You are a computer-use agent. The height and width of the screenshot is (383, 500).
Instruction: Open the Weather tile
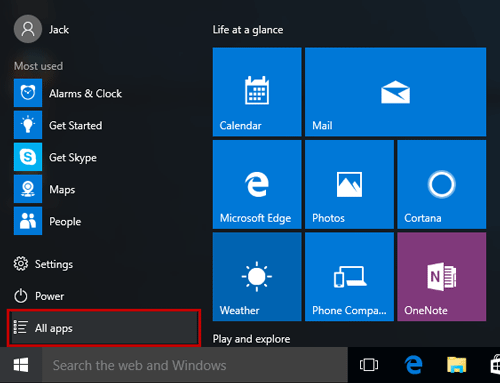click(x=257, y=277)
